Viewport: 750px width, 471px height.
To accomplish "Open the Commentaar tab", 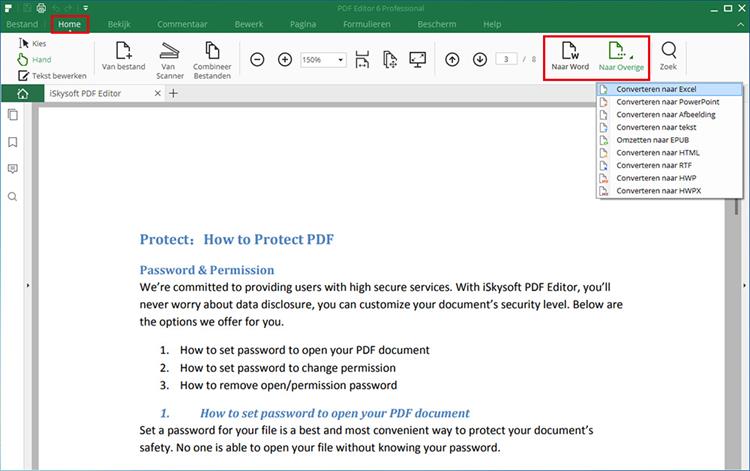I will click(x=182, y=24).
